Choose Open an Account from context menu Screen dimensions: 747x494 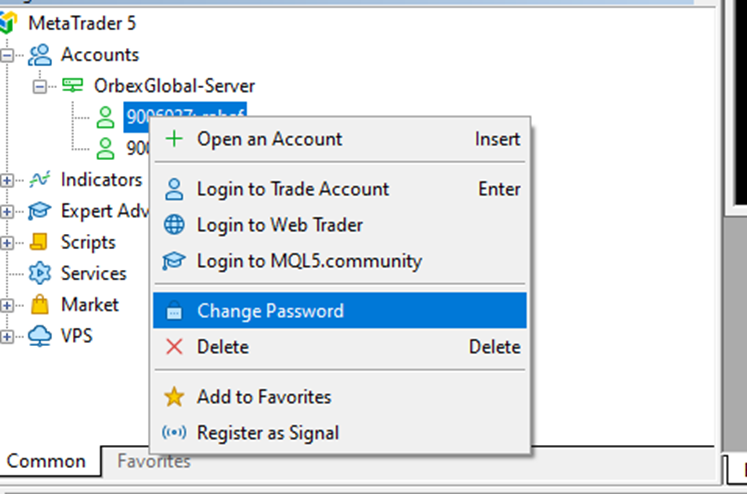340,139
